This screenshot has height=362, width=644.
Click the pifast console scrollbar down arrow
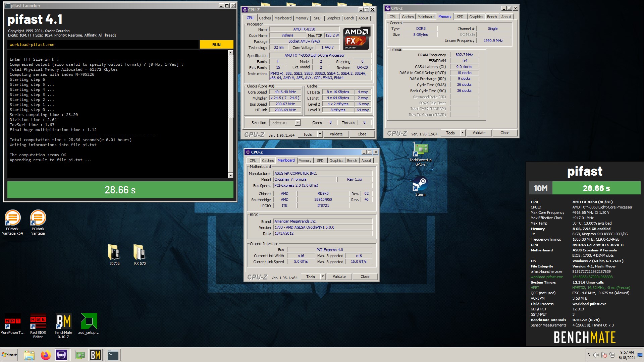(230, 175)
